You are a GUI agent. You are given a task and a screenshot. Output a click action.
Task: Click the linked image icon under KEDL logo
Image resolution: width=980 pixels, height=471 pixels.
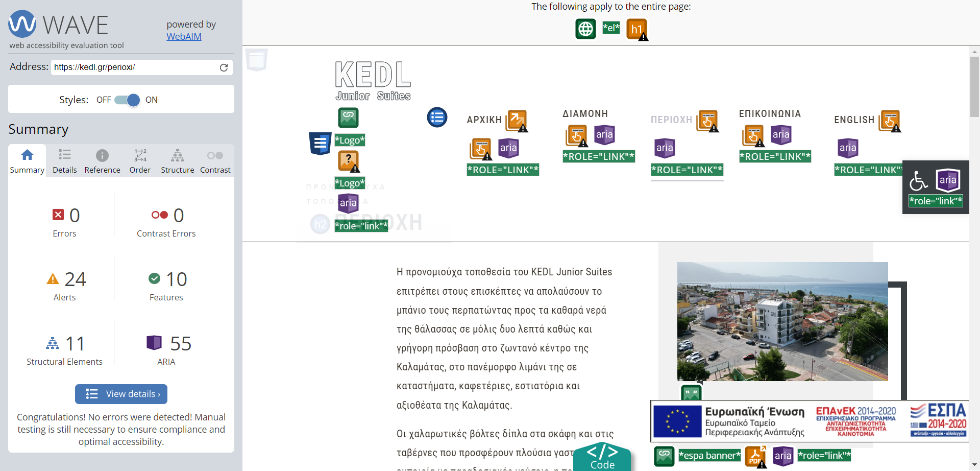point(349,118)
